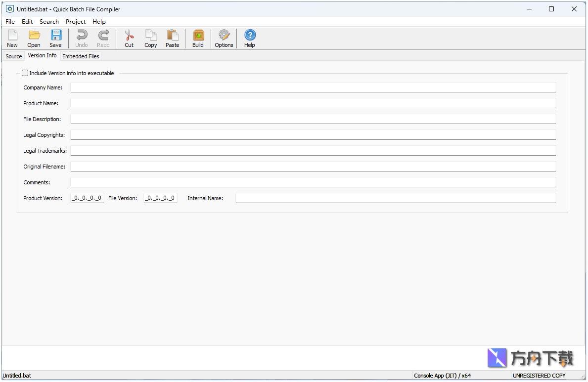Save the current file using Save icon

click(x=55, y=38)
